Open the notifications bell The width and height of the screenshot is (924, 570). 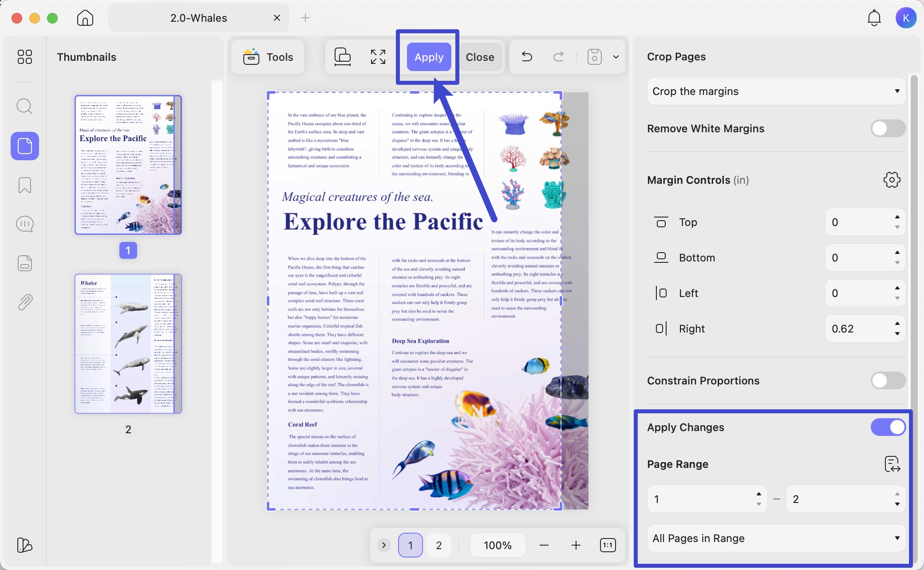coord(874,18)
